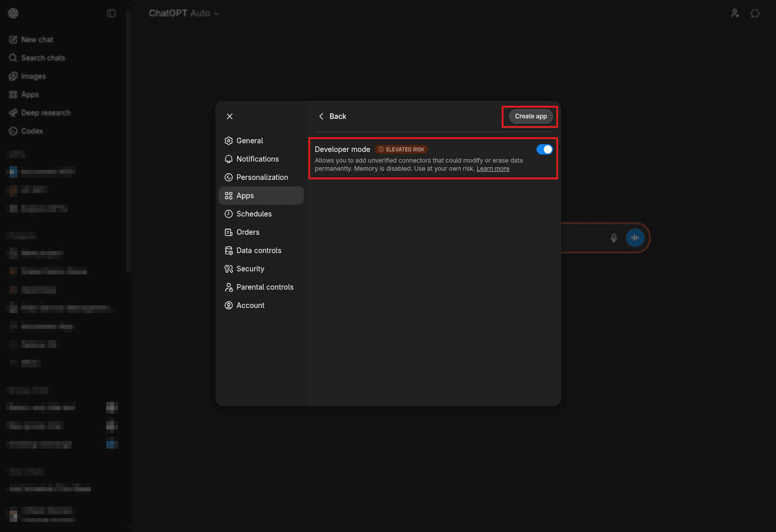Click the ChatGPT logo top left
Screen dimensions: 776x532
(13, 13)
